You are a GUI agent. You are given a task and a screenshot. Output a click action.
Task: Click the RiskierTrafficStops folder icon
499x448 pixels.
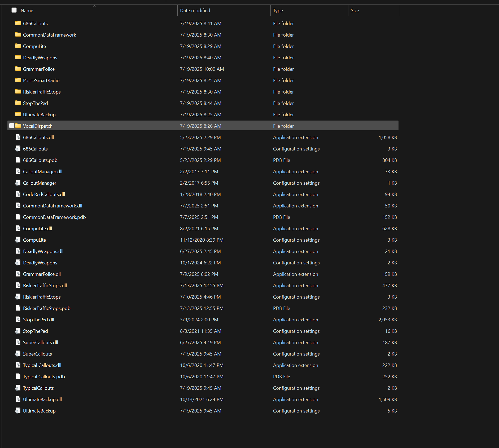18,91
